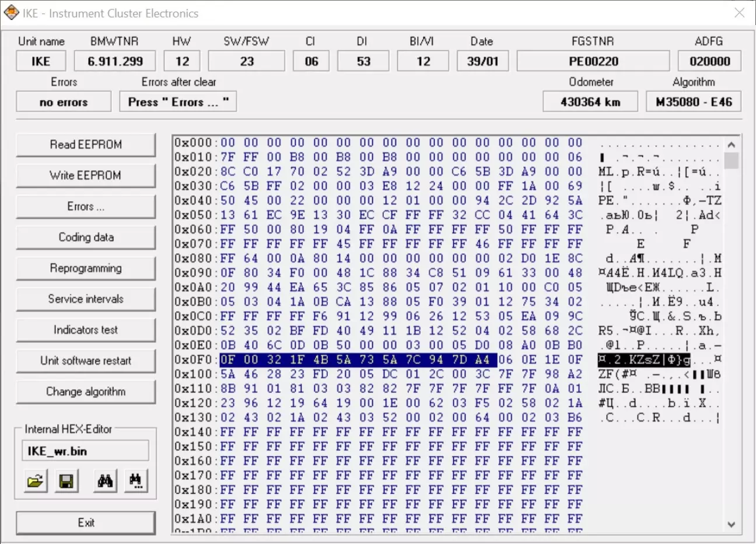Click the Exit button
The width and height of the screenshot is (756, 544).
pos(86,523)
